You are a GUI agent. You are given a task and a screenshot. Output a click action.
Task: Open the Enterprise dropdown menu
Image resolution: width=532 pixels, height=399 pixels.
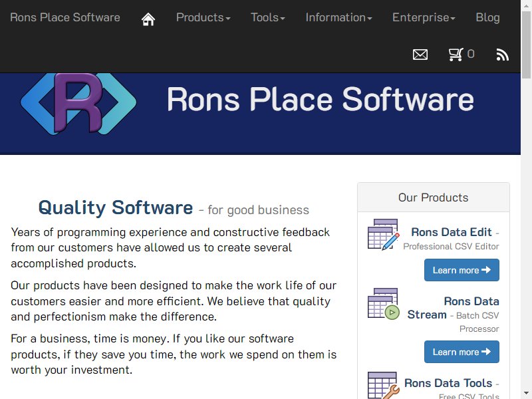coord(424,18)
